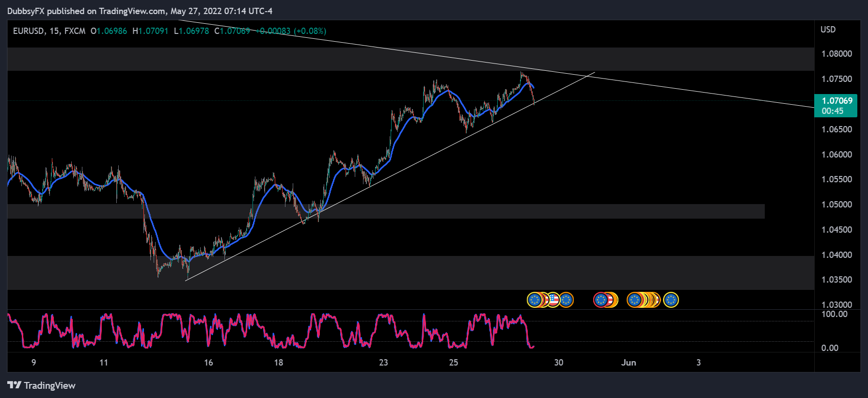The width and height of the screenshot is (868, 398).
Task: Click the DubbsyFX author name
Action: [x=26, y=11]
